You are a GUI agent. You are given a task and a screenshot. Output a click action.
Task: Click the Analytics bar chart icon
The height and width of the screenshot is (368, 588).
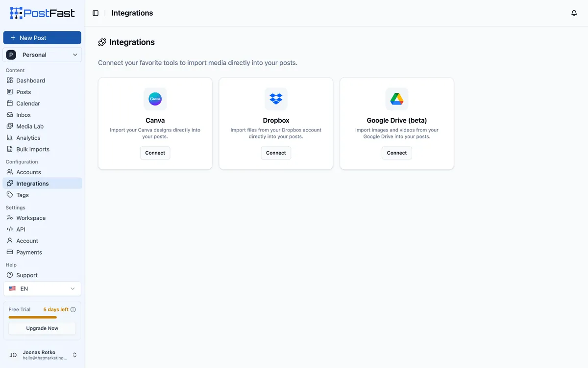click(10, 137)
